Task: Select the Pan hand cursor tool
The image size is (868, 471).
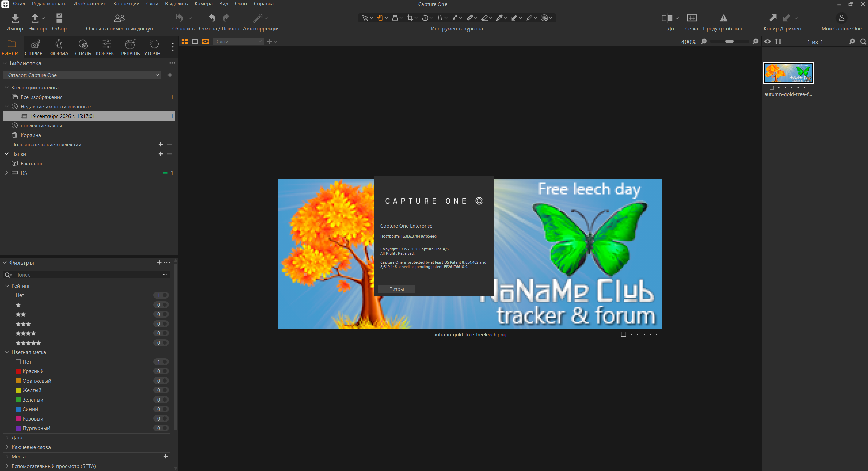Action: pos(380,18)
